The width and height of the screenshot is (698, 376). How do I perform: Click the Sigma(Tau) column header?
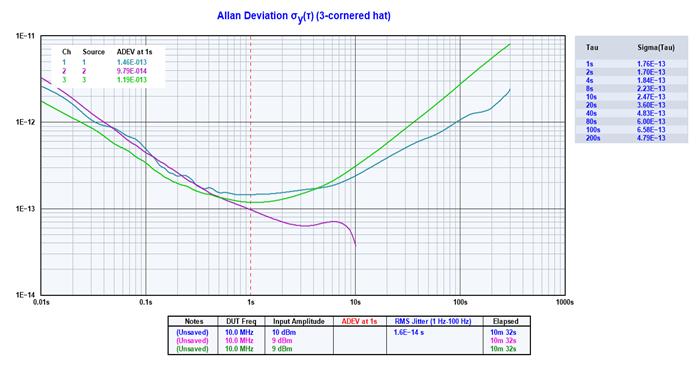point(656,48)
